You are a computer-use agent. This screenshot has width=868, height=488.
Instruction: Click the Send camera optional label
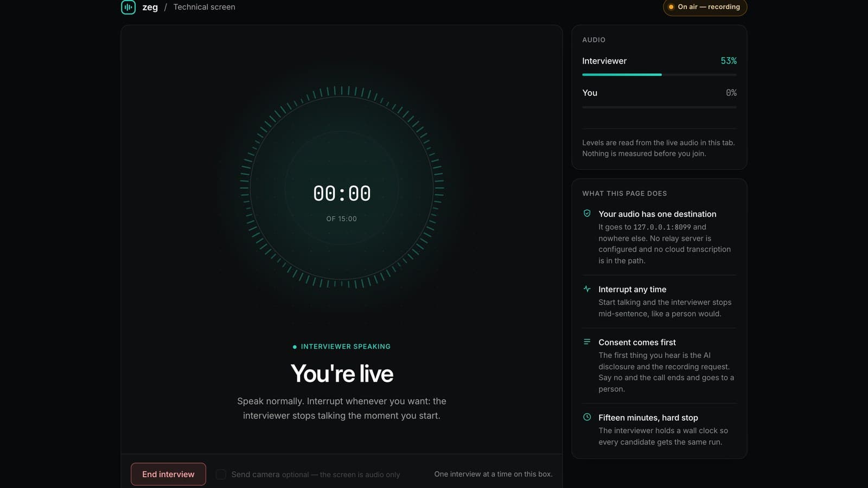tap(316, 474)
